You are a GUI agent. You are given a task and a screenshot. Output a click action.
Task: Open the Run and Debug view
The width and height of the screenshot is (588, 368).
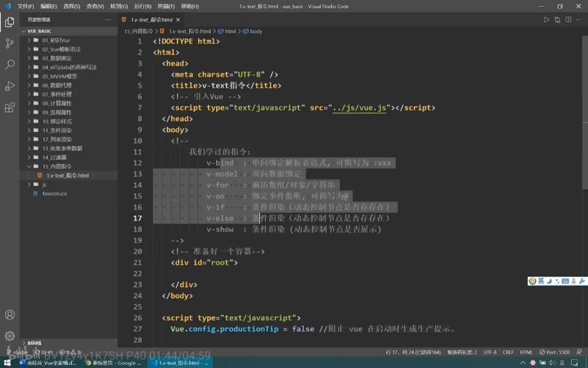click(x=10, y=86)
